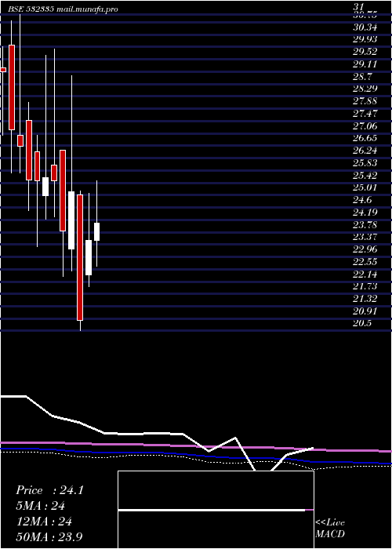This screenshot has height=549, width=392.
Task: Select the 28.7 price axis label
Action: pos(362,77)
